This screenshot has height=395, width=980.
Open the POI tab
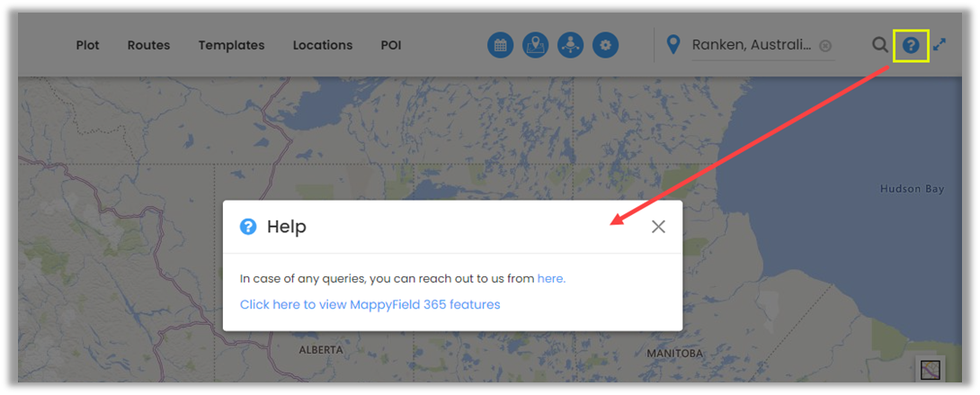[390, 45]
